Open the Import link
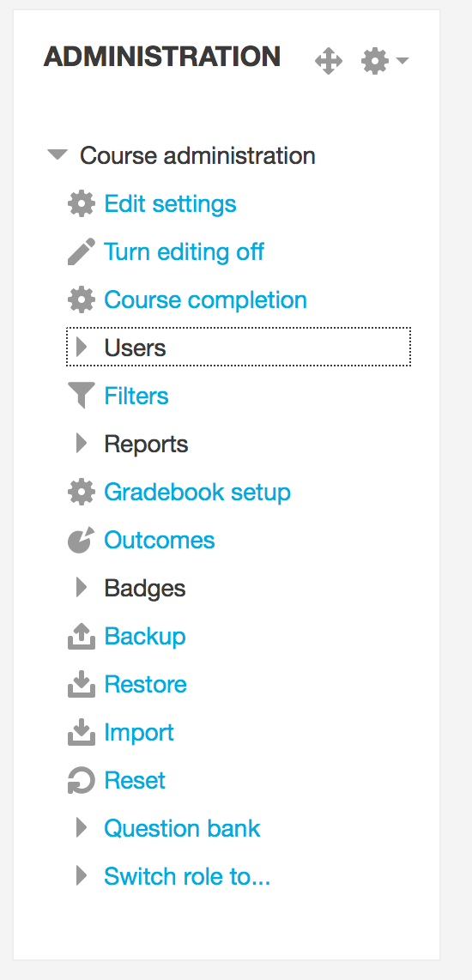 coord(139,733)
